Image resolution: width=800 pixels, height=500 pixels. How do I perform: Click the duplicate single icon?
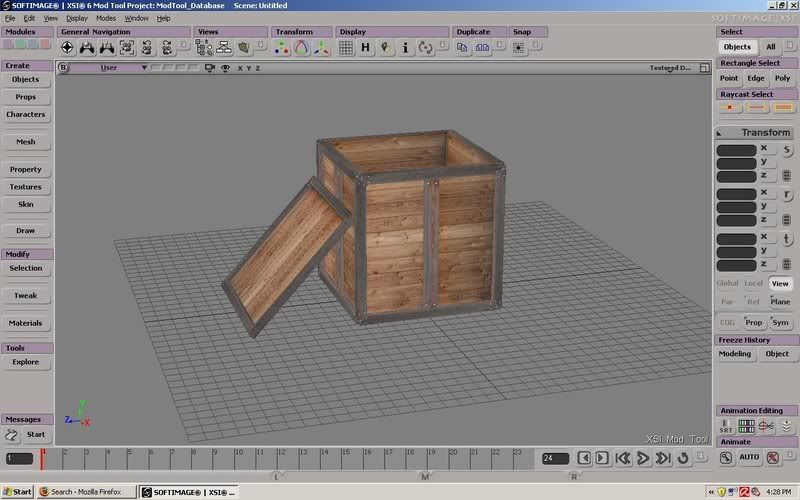[462, 48]
